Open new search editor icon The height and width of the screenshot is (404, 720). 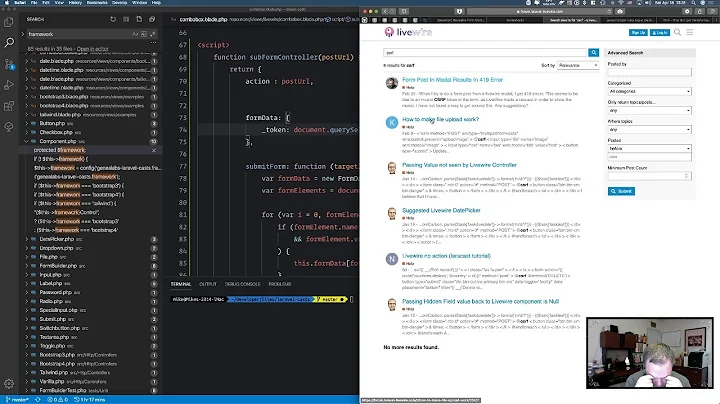pyautogui.click(x=139, y=19)
